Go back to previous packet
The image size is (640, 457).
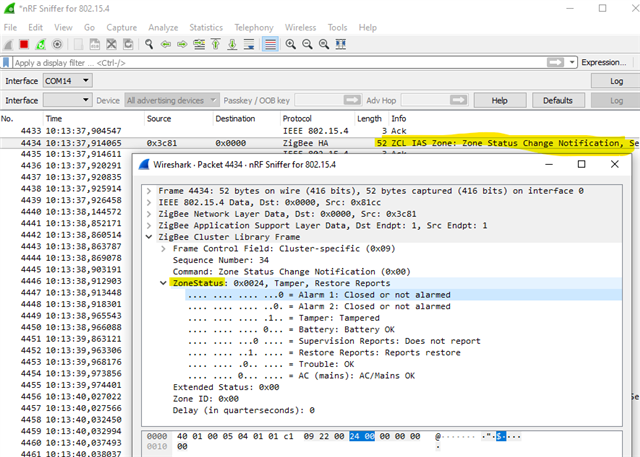(166, 44)
